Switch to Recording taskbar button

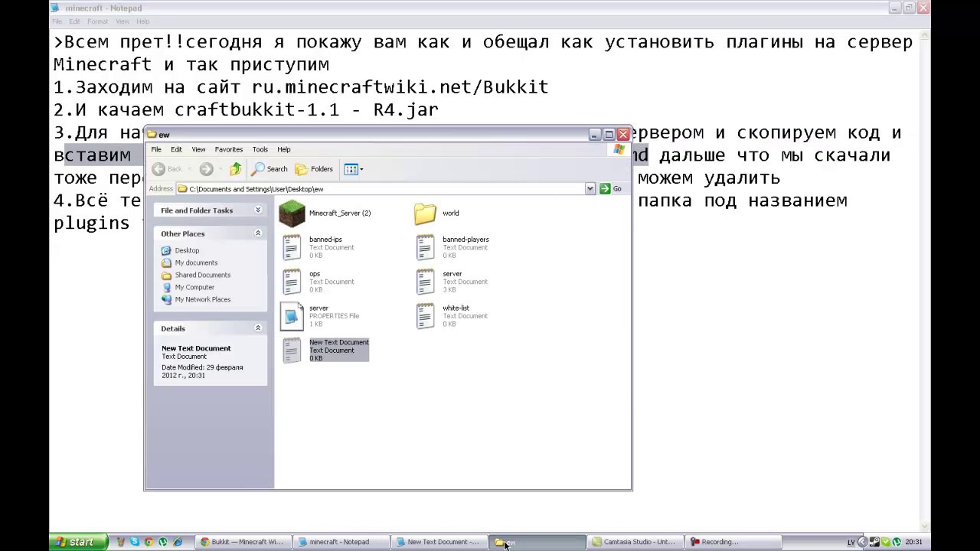point(733,542)
